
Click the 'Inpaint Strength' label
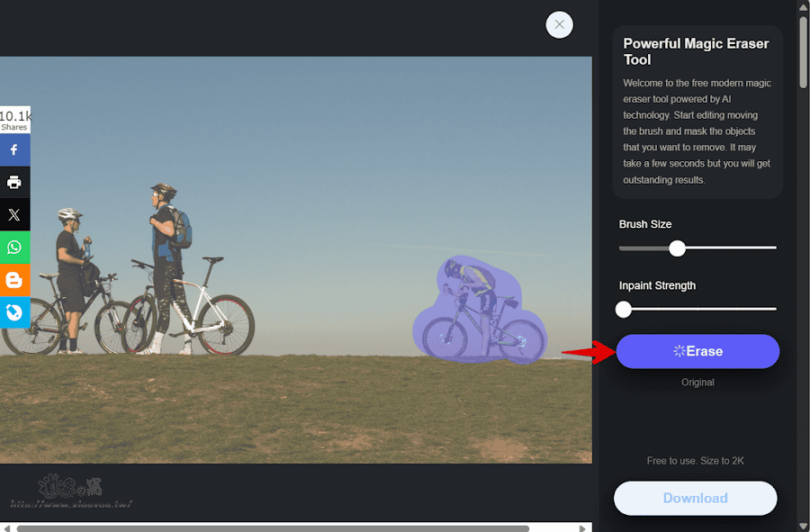coord(657,285)
